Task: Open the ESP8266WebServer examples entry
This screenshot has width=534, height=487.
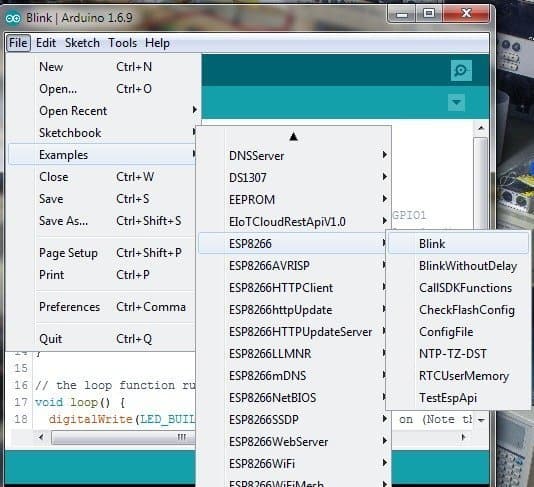Action: pyautogui.click(x=294, y=442)
